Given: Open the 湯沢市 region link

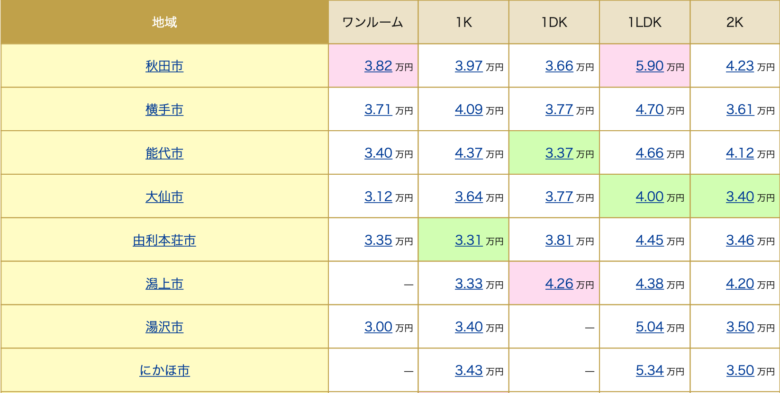Looking at the screenshot, I should [x=164, y=327].
